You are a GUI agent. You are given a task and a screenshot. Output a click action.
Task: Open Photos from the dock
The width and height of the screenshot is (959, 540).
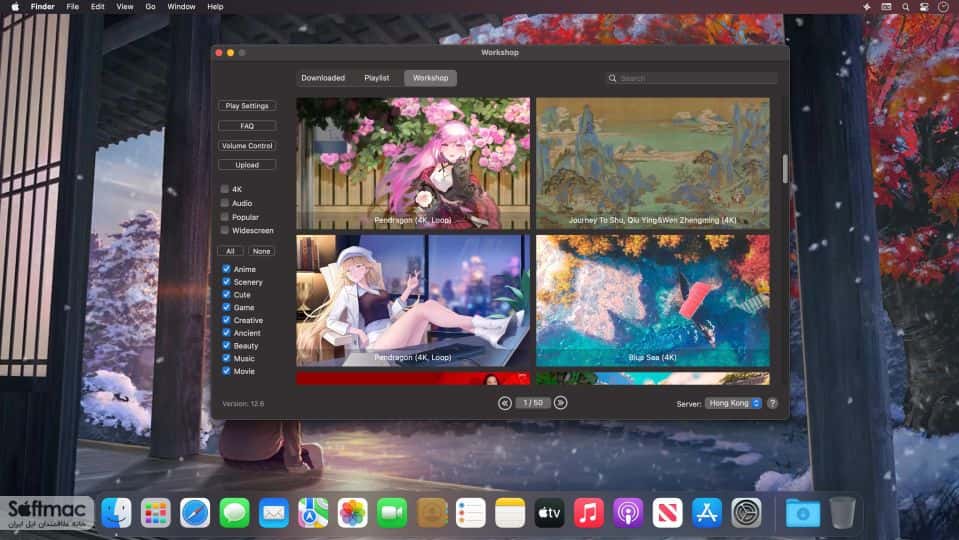click(352, 512)
